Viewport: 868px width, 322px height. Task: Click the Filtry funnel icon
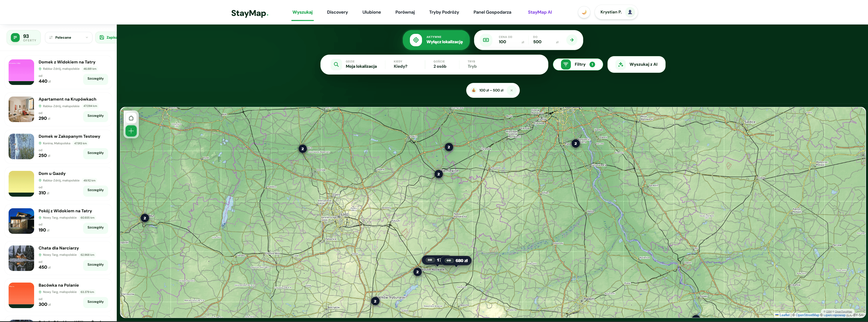click(566, 64)
